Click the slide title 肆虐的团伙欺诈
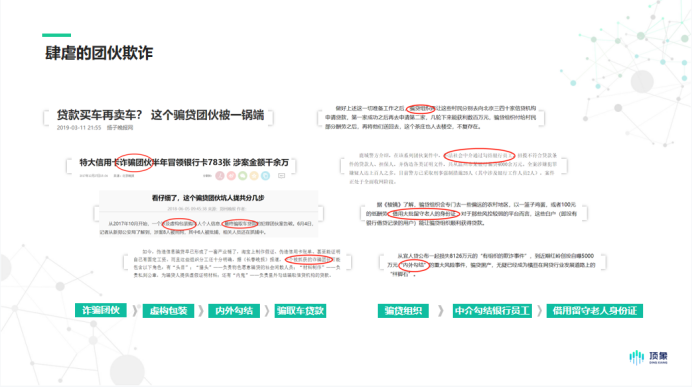This screenshot has height=387, width=693. click(99, 53)
